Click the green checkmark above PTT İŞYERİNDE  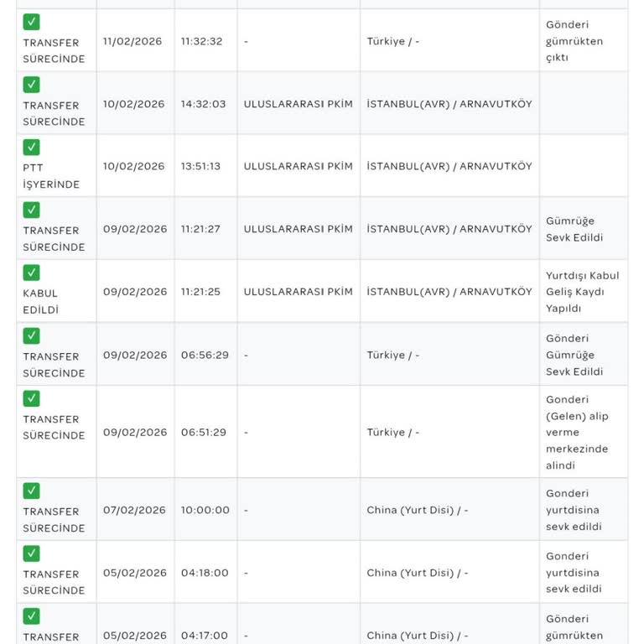[x=31, y=148]
